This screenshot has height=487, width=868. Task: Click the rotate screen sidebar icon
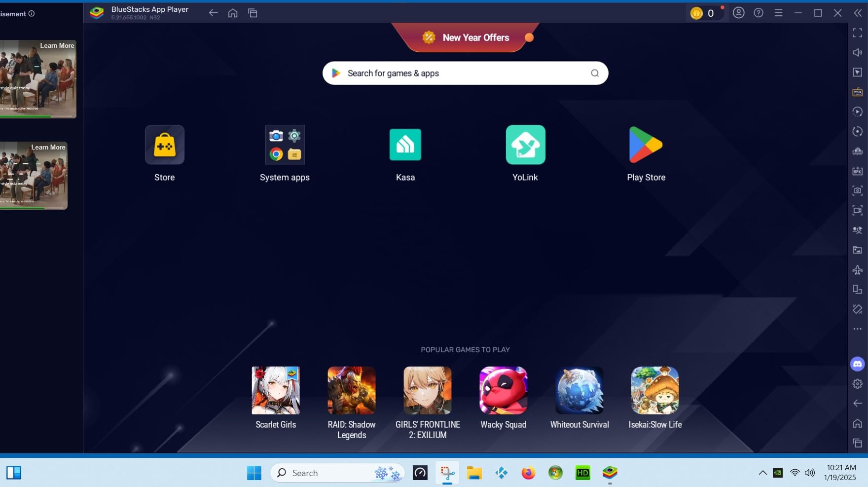point(858,289)
